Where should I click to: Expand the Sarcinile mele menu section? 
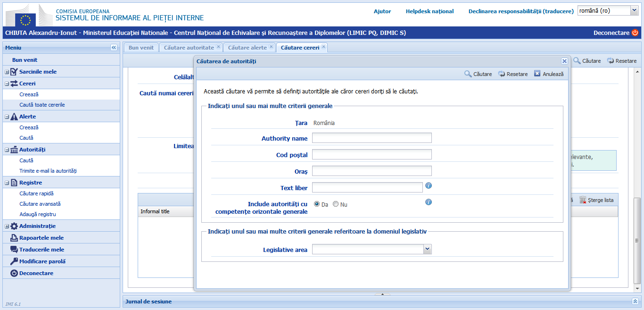(x=7, y=72)
